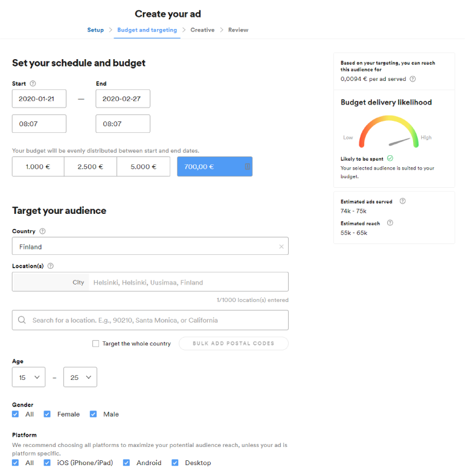Click the End date field
The height and width of the screenshot is (476, 465).
(123, 98)
